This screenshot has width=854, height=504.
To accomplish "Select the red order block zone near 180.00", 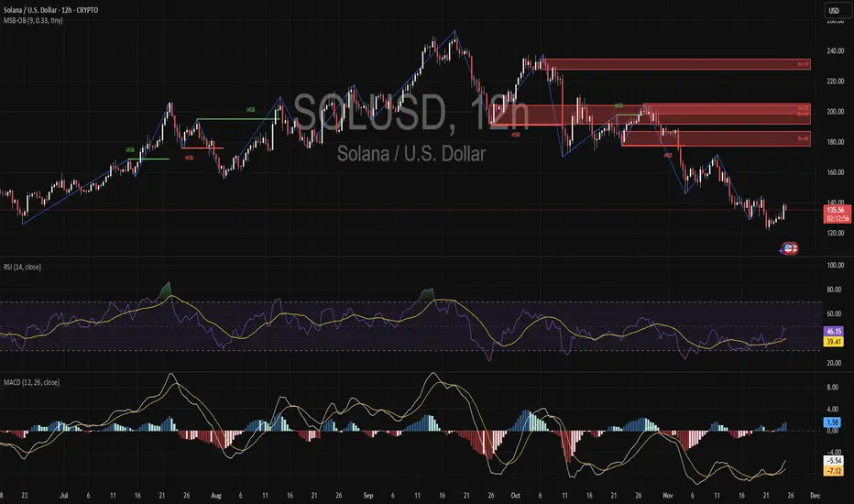I will [717, 138].
